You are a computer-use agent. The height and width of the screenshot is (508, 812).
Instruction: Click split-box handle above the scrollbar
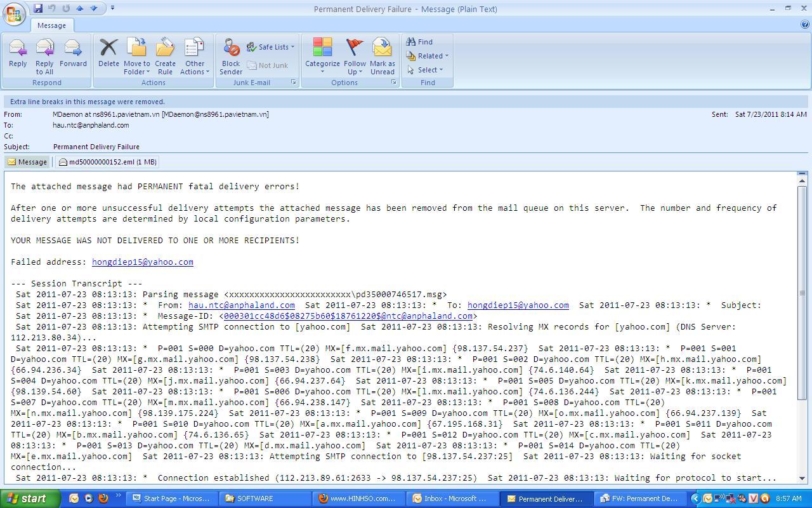(802, 173)
